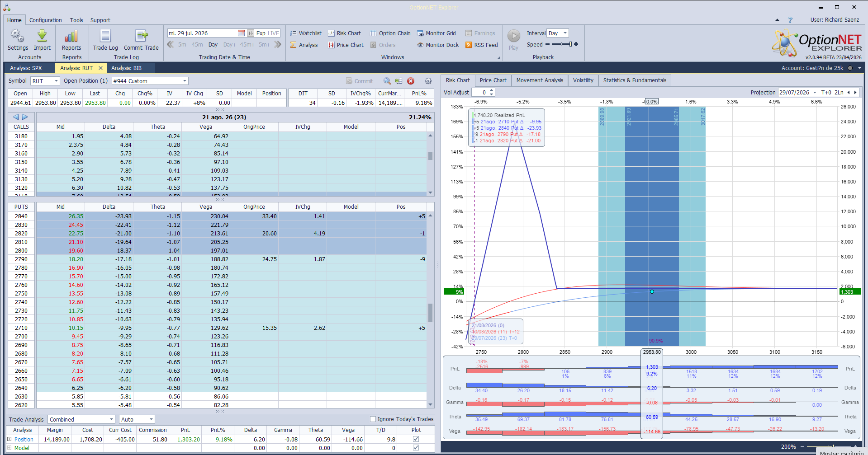The width and height of the screenshot is (868, 455).
Task: Click the puts table vertical scrollbar thumb
Action: click(x=430, y=312)
